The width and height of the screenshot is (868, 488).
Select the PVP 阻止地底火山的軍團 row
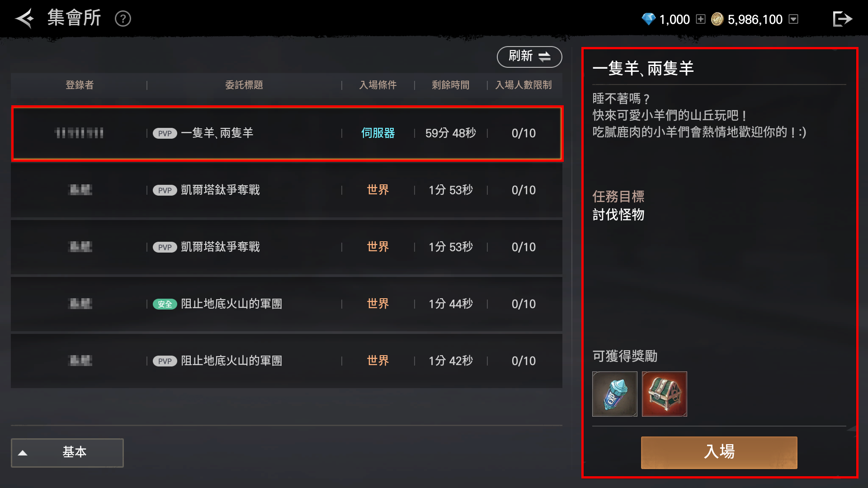[x=287, y=361]
